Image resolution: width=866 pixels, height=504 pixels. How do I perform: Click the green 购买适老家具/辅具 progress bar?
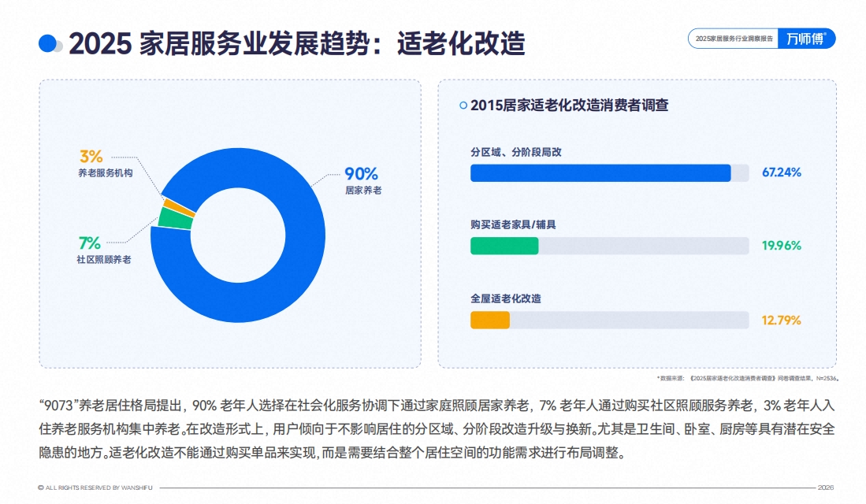coord(504,246)
